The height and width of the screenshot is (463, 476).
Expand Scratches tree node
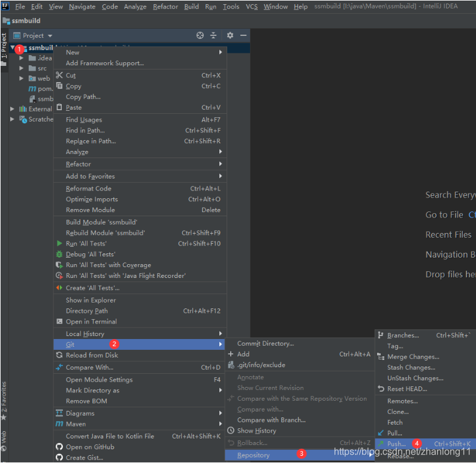click(12, 119)
